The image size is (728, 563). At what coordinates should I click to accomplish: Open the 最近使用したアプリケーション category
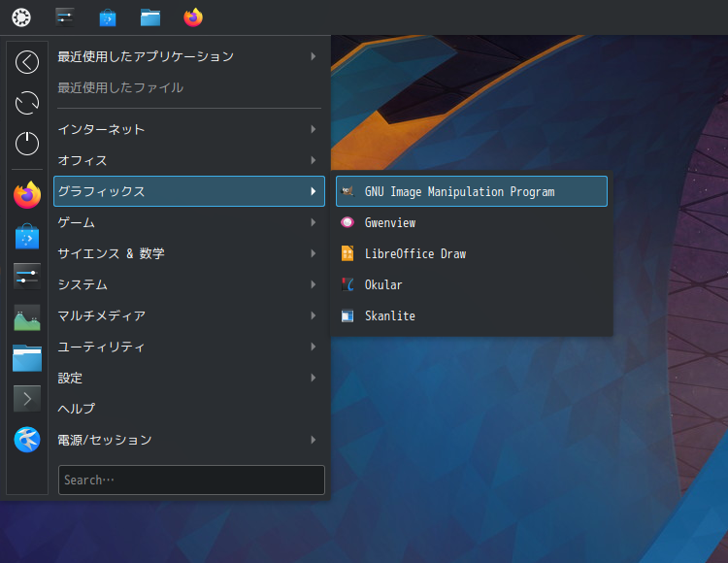(189, 56)
